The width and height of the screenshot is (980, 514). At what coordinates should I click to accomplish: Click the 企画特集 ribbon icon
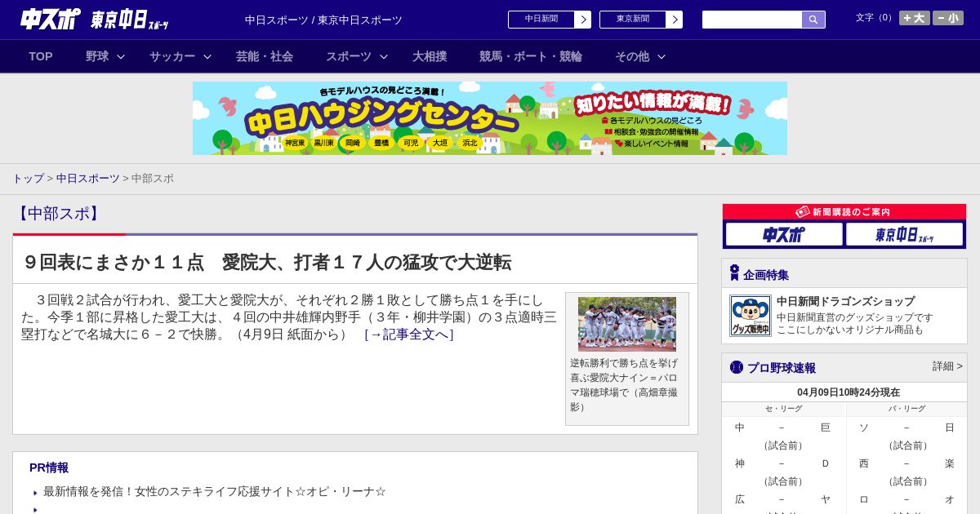[x=734, y=273]
